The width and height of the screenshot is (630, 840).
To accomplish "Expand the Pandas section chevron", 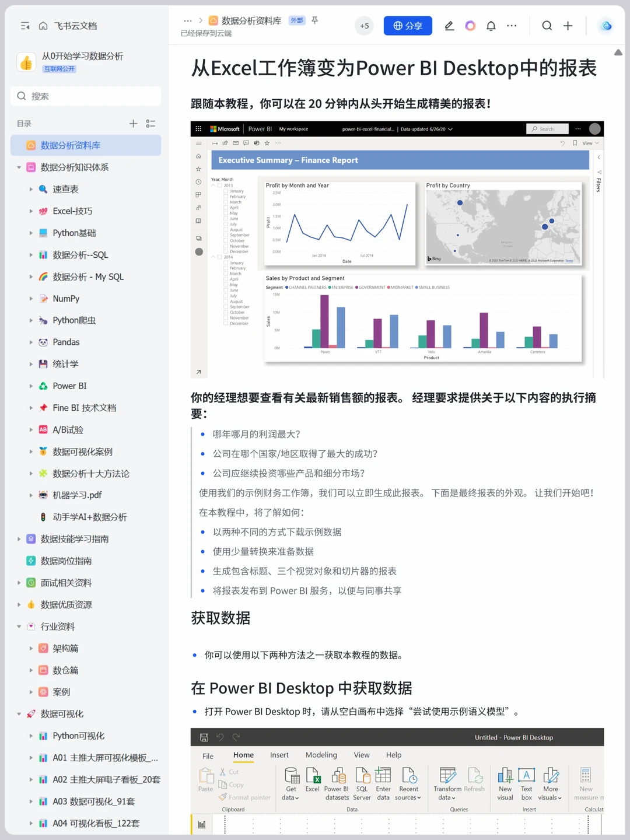I will [32, 342].
